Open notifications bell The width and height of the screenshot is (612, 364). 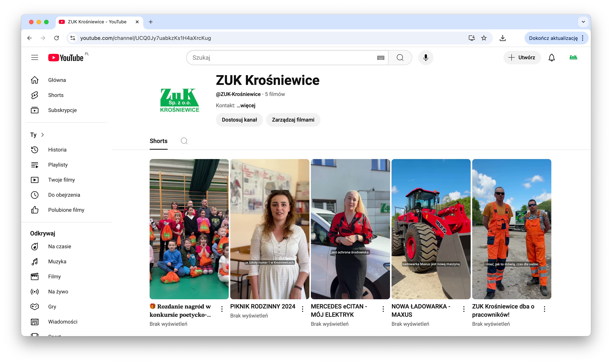click(x=551, y=58)
